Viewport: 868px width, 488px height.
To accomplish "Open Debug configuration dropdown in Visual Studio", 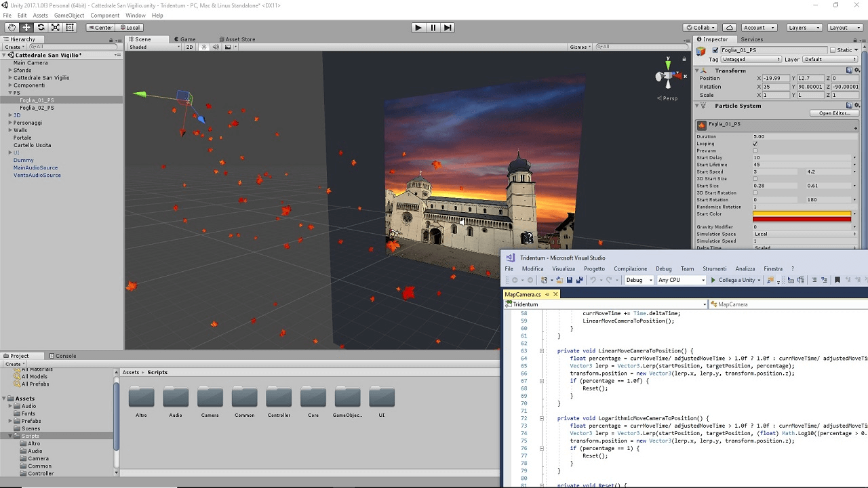I will point(639,280).
